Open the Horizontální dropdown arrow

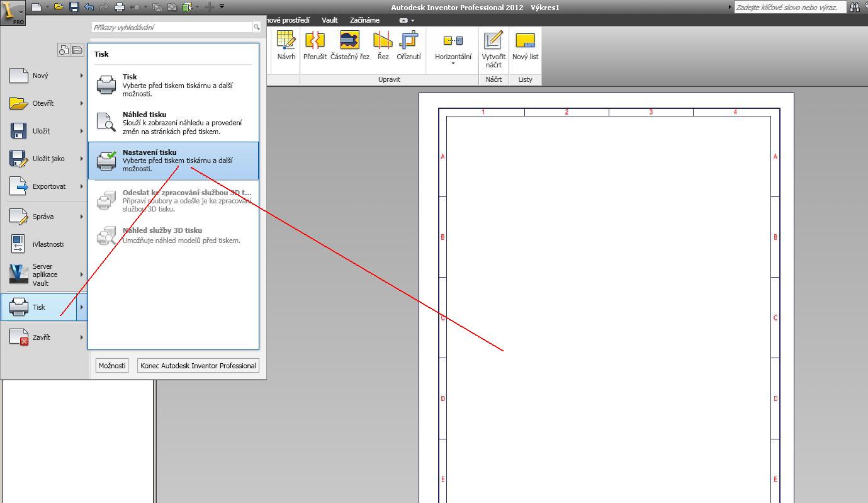click(453, 64)
